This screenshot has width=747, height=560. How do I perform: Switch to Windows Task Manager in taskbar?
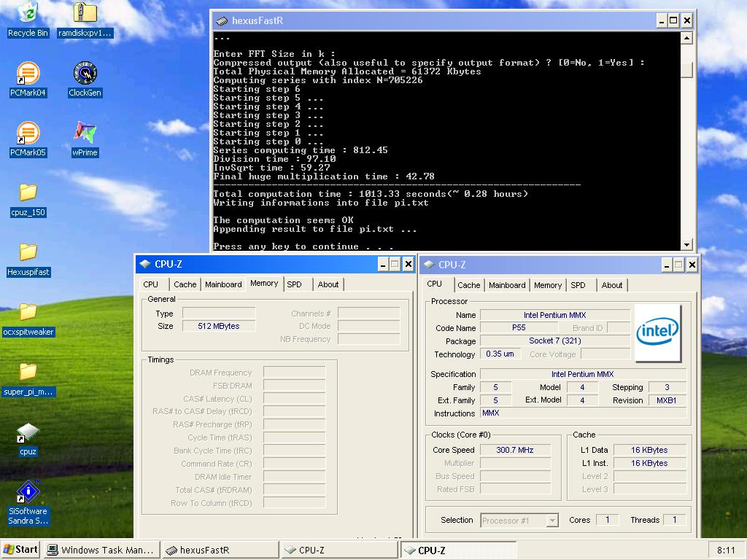(x=101, y=550)
